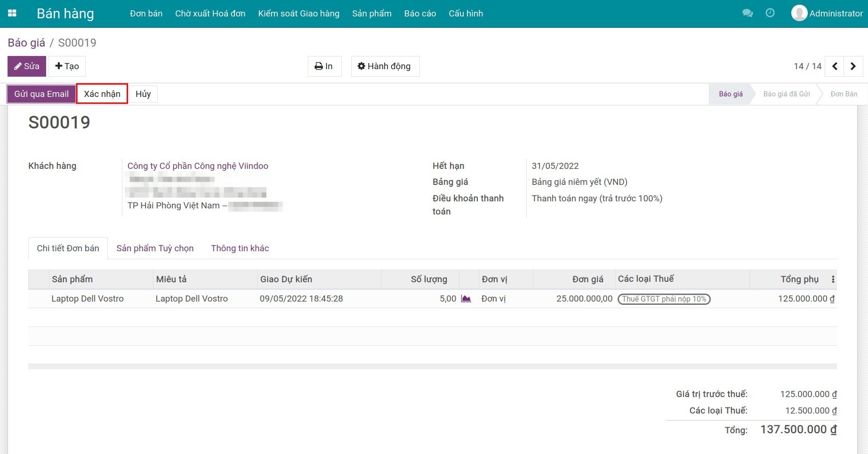Click the Administrator avatar picture
Screen dimensions: 868x454
pyautogui.click(x=799, y=13)
